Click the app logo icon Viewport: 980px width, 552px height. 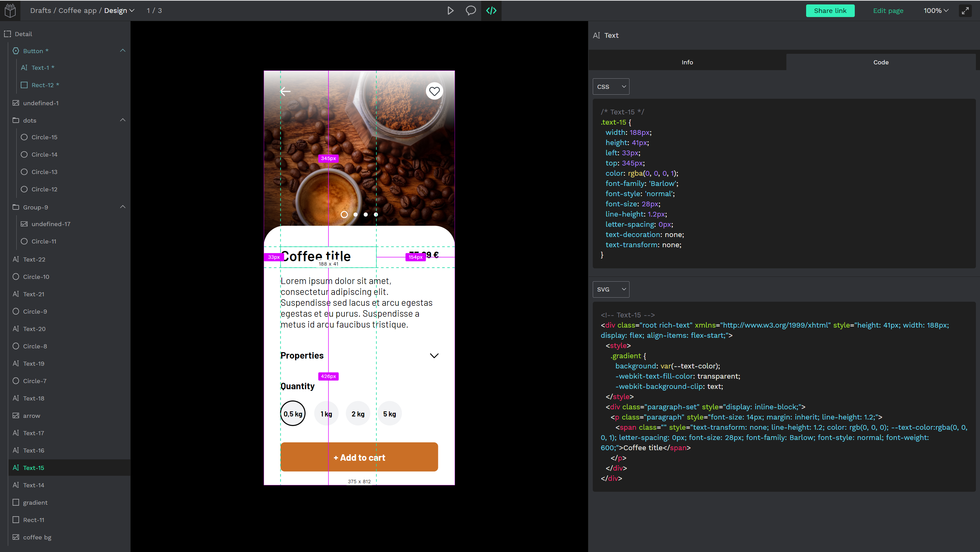[10, 10]
